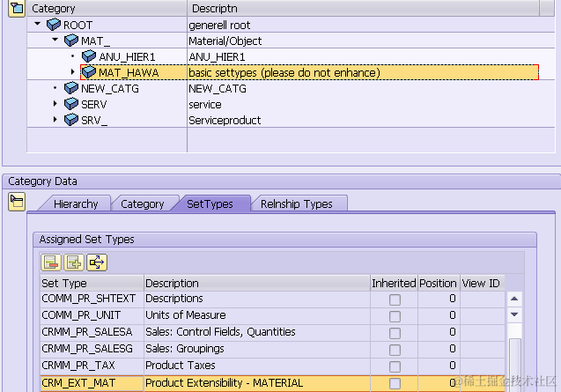Click 'Product Extensibility - MATERIAL' cell

point(257,383)
